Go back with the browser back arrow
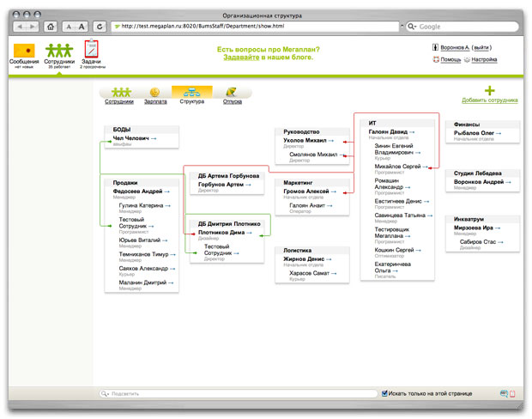The height and width of the screenshot is (419, 532). tap(20, 27)
